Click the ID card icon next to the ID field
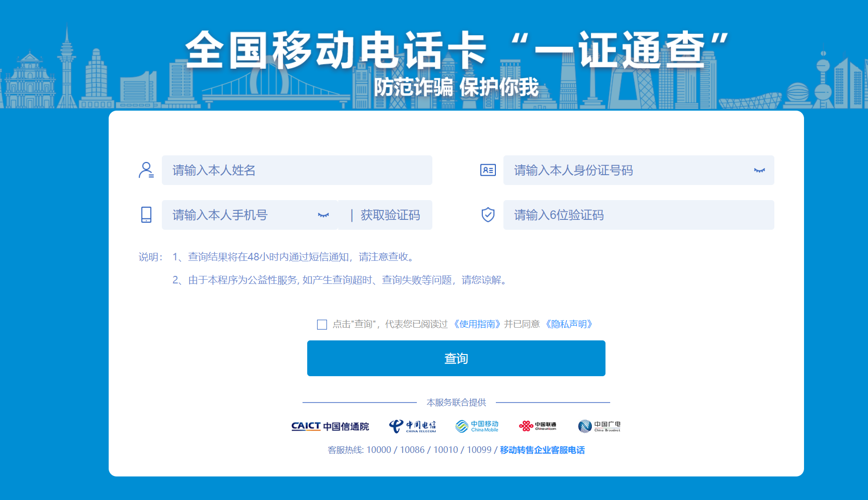Image resolution: width=868 pixels, height=500 pixels. tap(488, 170)
